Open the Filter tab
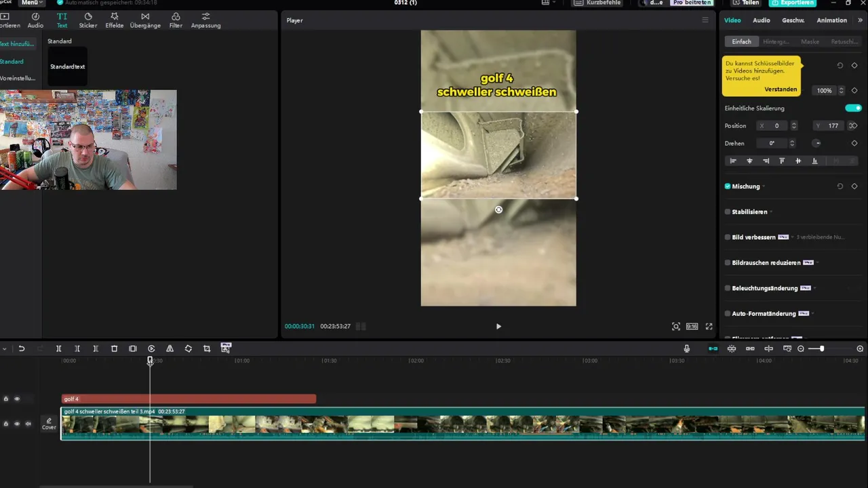The height and width of the screenshot is (488, 868). [176, 20]
